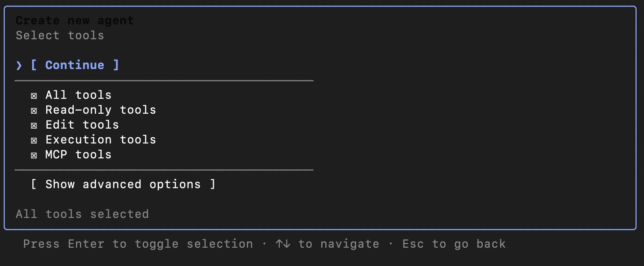644x266 pixels.
Task: Click the Read-only tools label
Action: coord(101,110)
